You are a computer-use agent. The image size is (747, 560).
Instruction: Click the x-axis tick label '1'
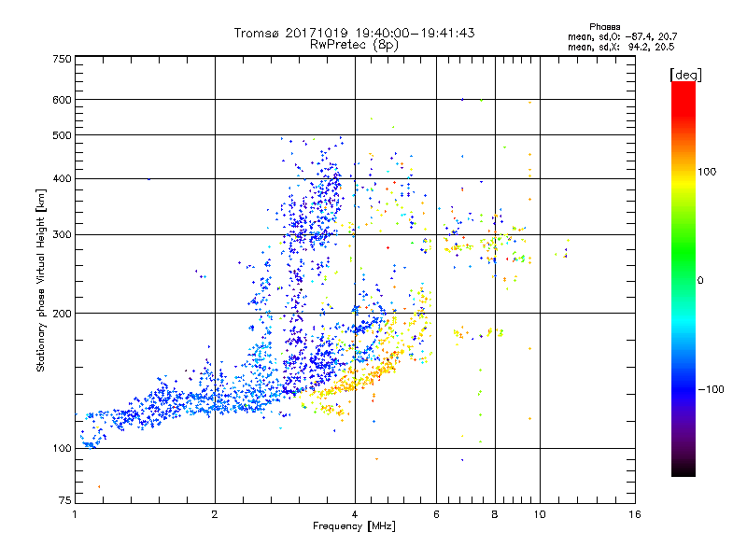coord(75,514)
